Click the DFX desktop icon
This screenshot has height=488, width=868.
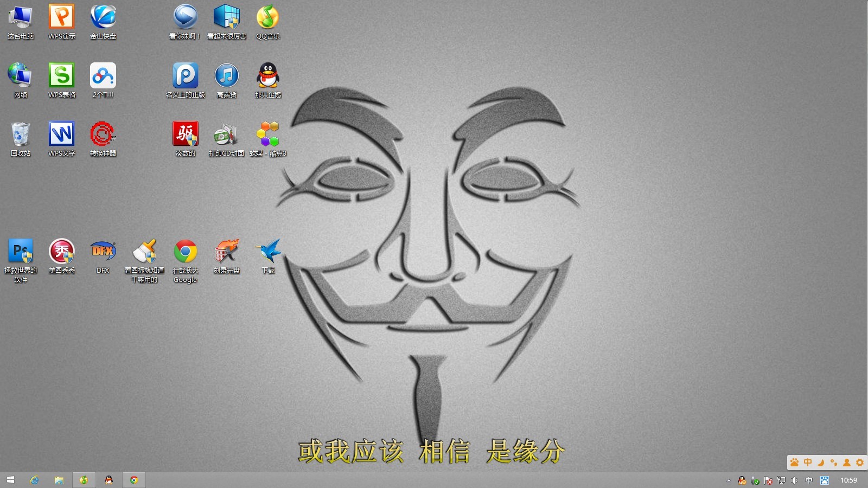pos(103,256)
